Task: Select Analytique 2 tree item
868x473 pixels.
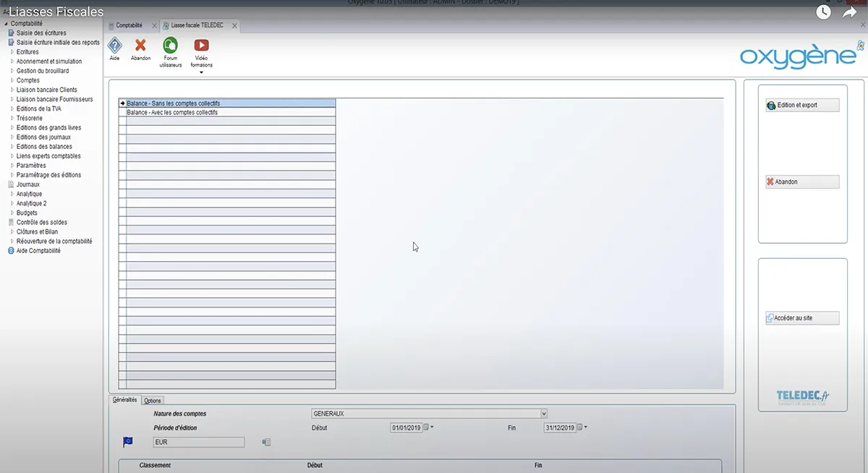Action: [31, 203]
